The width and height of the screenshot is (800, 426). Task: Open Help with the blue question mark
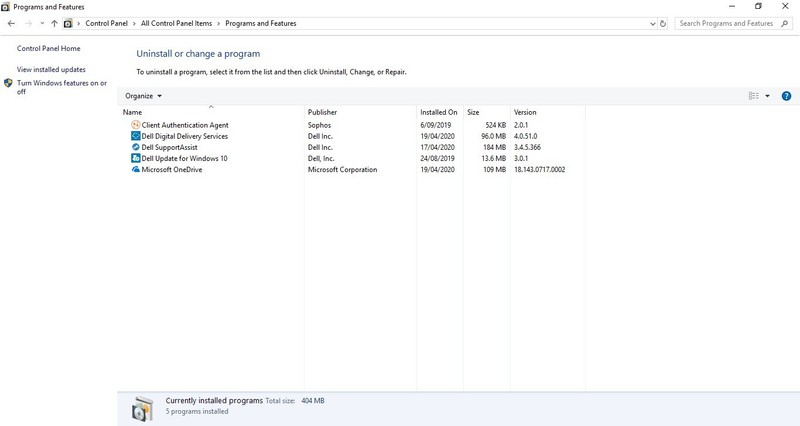click(x=786, y=96)
